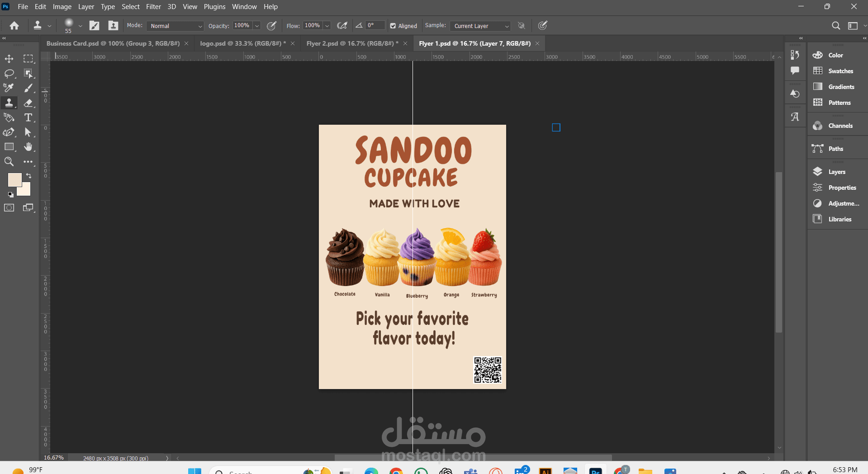Switch to the Business Card.psd tab
This screenshot has width=868, height=474.
113,43
